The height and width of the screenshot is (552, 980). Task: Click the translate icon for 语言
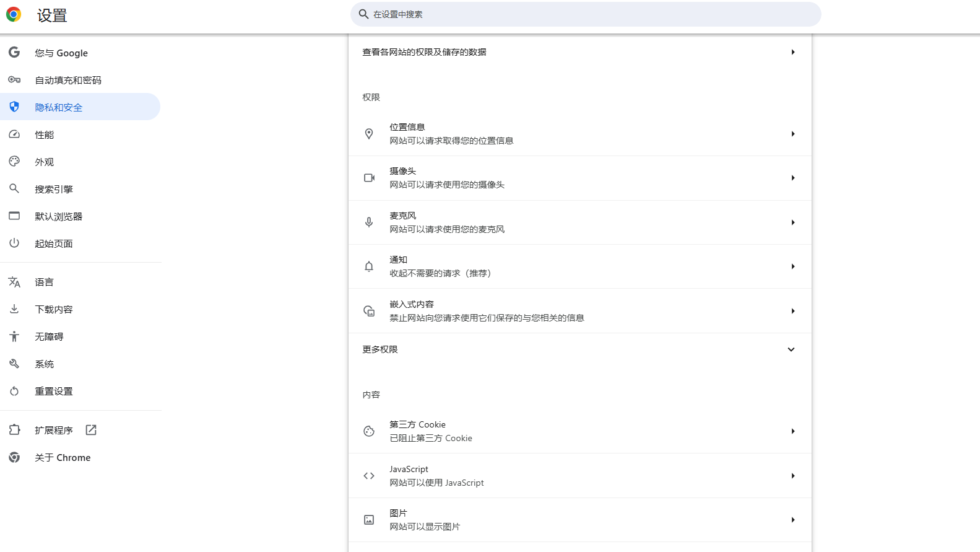(x=14, y=282)
